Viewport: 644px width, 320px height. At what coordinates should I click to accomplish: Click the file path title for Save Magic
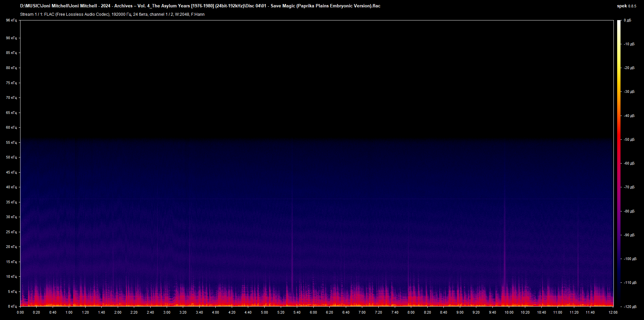(x=200, y=6)
